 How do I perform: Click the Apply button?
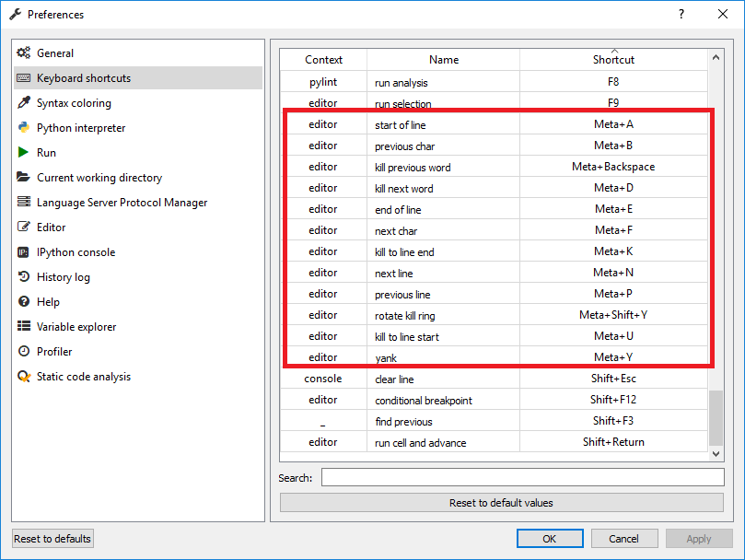pos(699,539)
